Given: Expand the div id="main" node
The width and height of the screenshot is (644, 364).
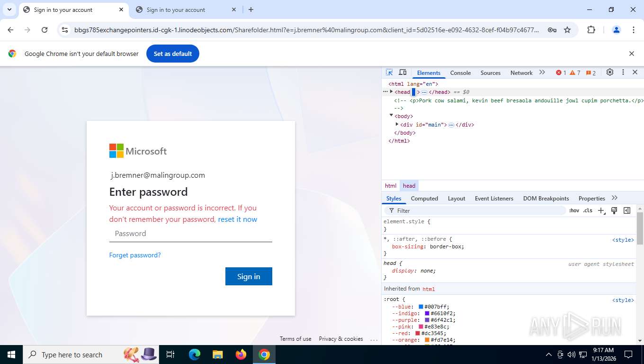Looking at the screenshot, I should [x=397, y=124].
